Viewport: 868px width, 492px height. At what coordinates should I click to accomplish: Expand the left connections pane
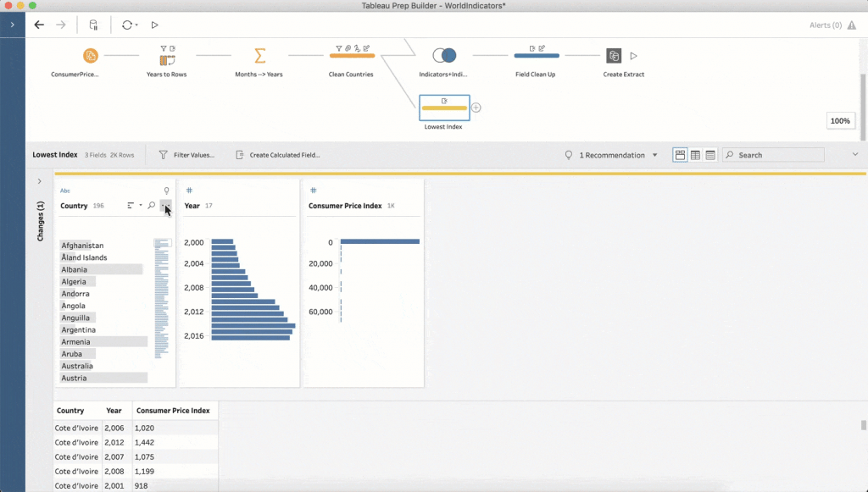click(12, 25)
